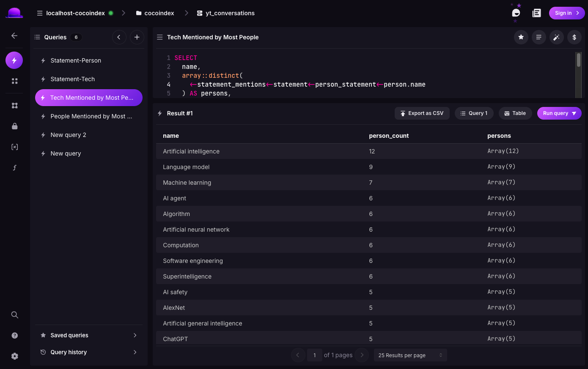This screenshot has width=588, height=369.
Task: Expand the Query history section
Action: pos(89,352)
